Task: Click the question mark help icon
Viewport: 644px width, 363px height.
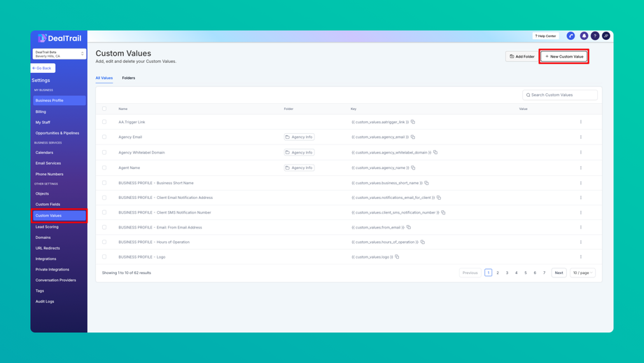Action: click(595, 36)
